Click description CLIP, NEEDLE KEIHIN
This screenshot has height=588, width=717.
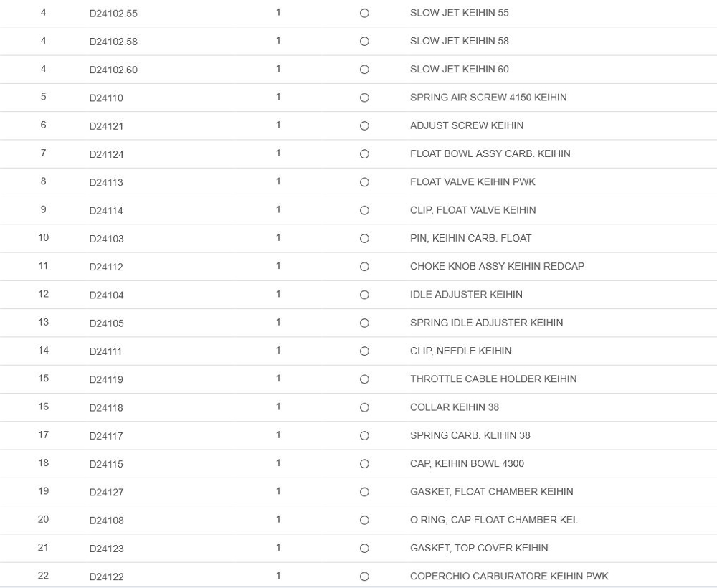point(460,351)
